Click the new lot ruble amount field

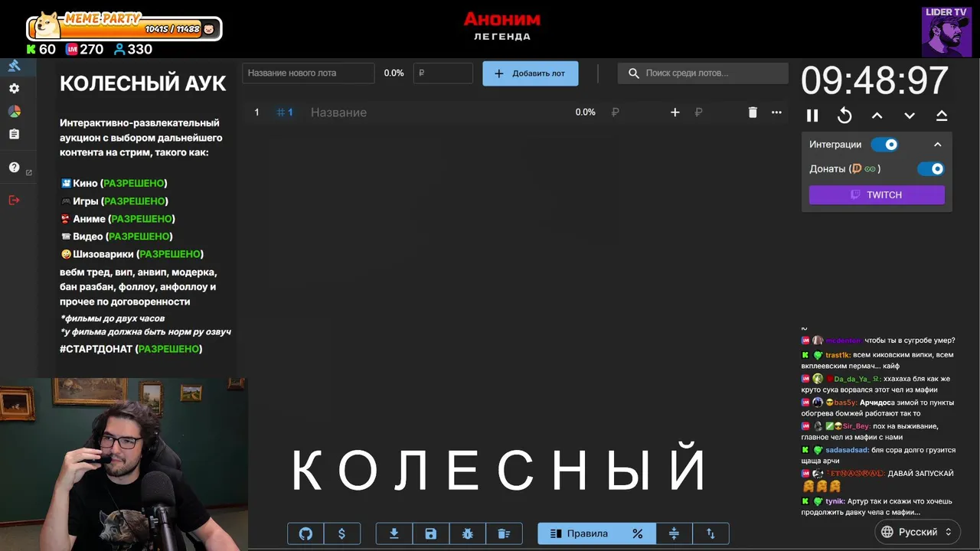[x=443, y=73]
